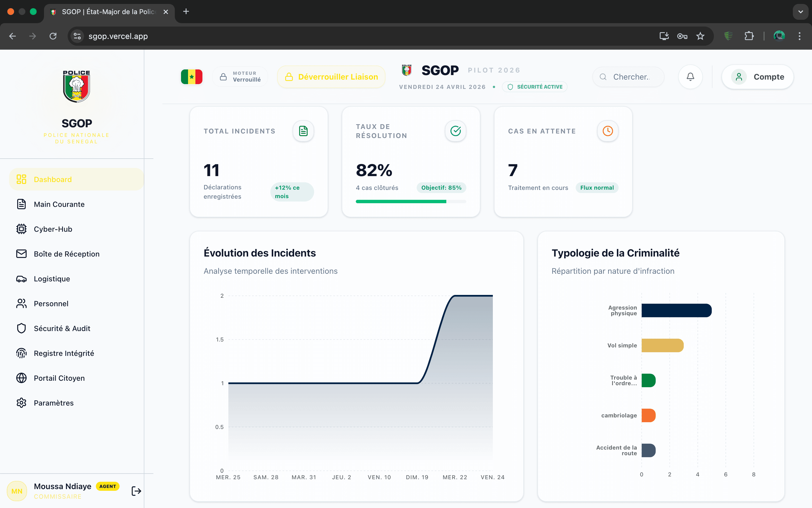Click the Sécurité Active badge

click(535, 87)
